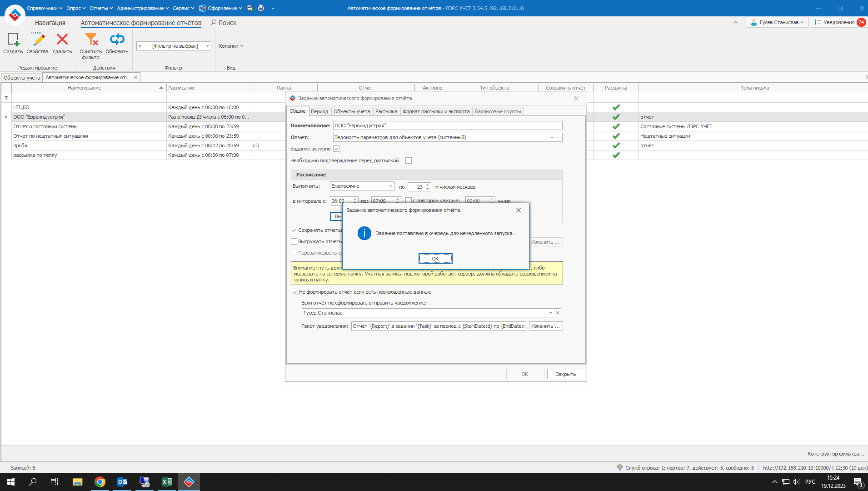Viewport: 868px width, 491px height.
Task: Expand the Выполнять Ежемесячно dropdown
Action: click(x=390, y=186)
